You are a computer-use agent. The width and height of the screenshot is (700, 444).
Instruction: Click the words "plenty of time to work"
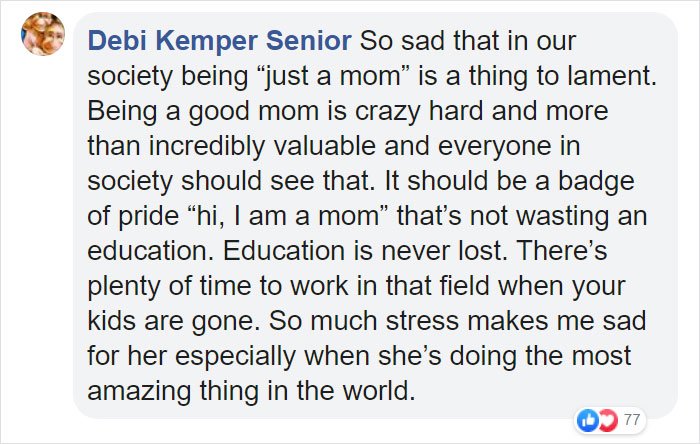(x=217, y=286)
